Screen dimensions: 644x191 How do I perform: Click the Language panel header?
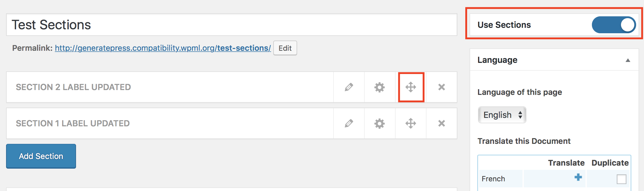click(x=554, y=60)
